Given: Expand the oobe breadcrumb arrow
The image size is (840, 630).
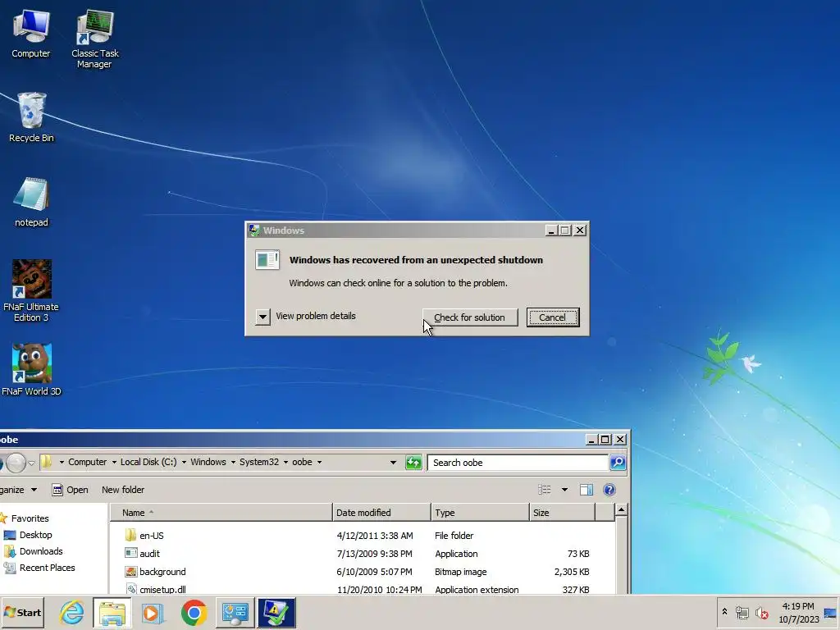Looking at the screenshot, I should tap(319, 463).
